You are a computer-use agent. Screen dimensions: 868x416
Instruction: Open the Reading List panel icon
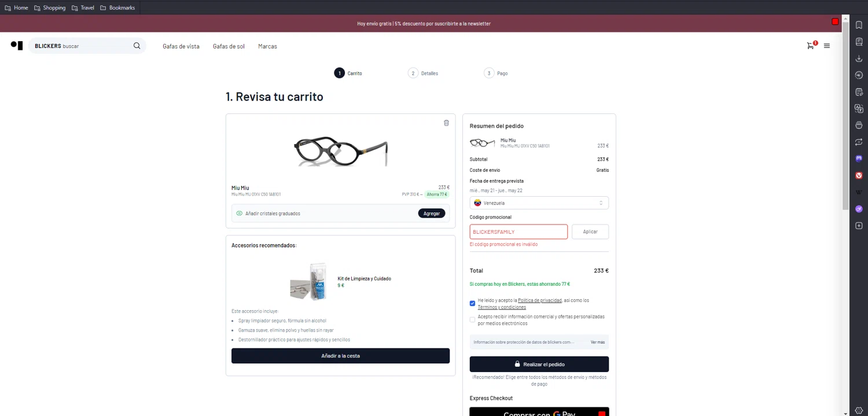point(859,42)
